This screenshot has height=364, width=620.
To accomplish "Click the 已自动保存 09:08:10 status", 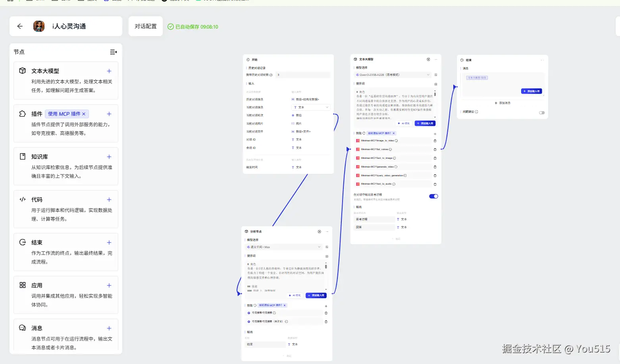I will pyautogui.click(x=193, y=27).
